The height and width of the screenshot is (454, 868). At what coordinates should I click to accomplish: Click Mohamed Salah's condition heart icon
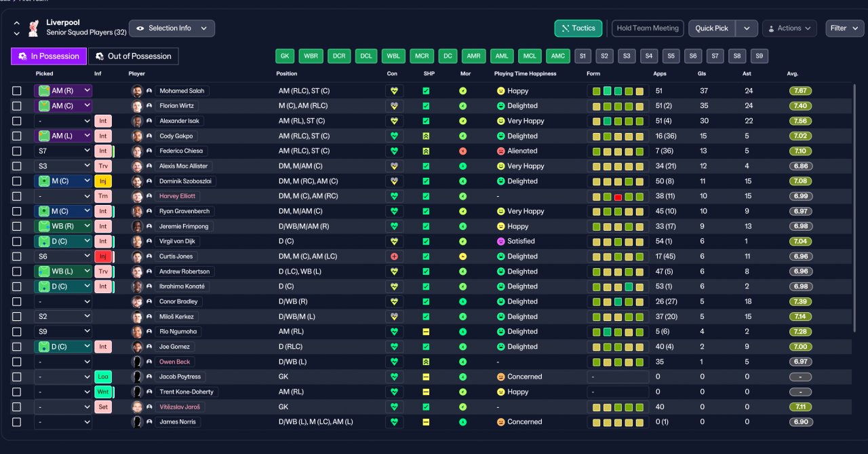pos(393,91)
